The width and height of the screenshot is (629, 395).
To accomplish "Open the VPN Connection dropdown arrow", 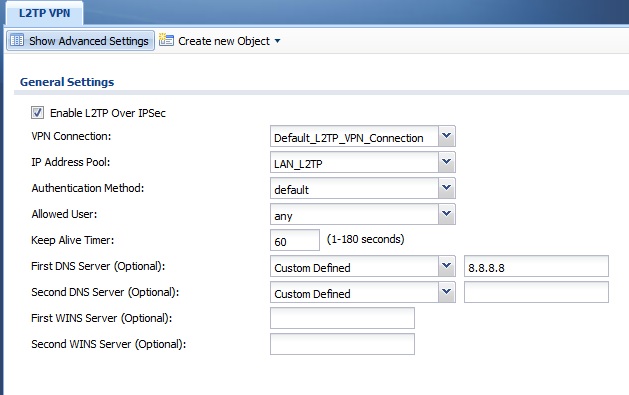I will pyautogui.click(x=446, y=136).
